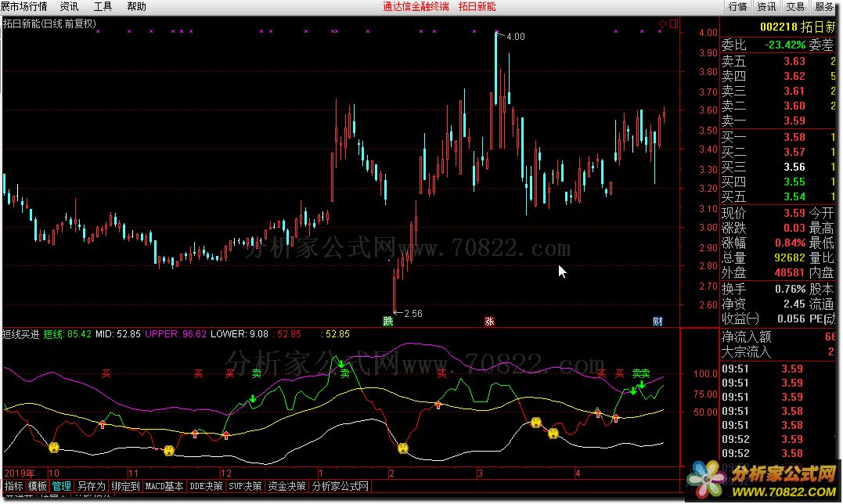Select the 买四 3.55 order row
The height and width of the screenshot is (504, 843).
click(779, 182)
